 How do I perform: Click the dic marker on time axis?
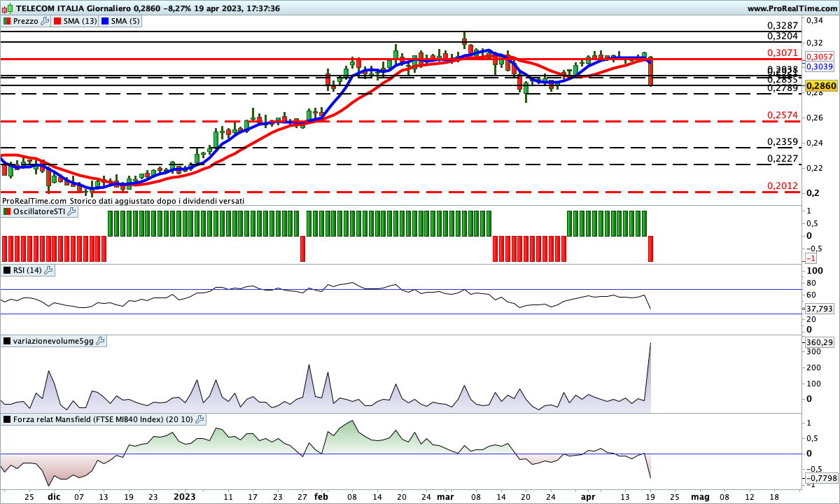coord(53,496)
